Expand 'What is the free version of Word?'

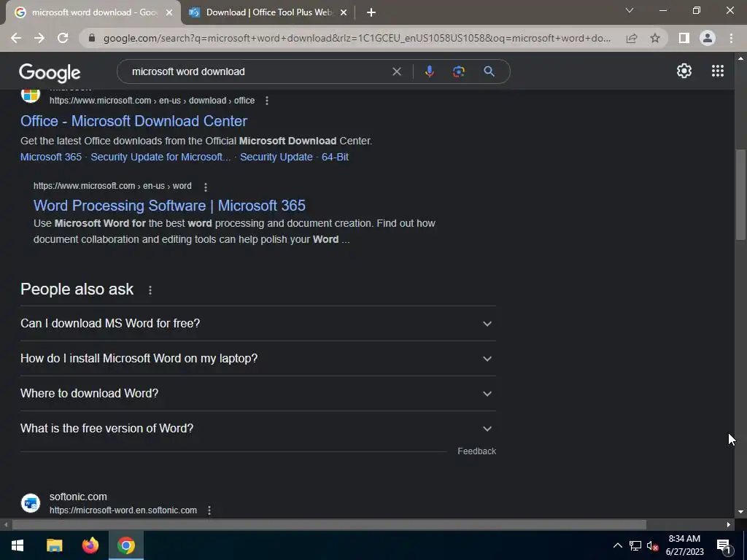click(258, 429)
